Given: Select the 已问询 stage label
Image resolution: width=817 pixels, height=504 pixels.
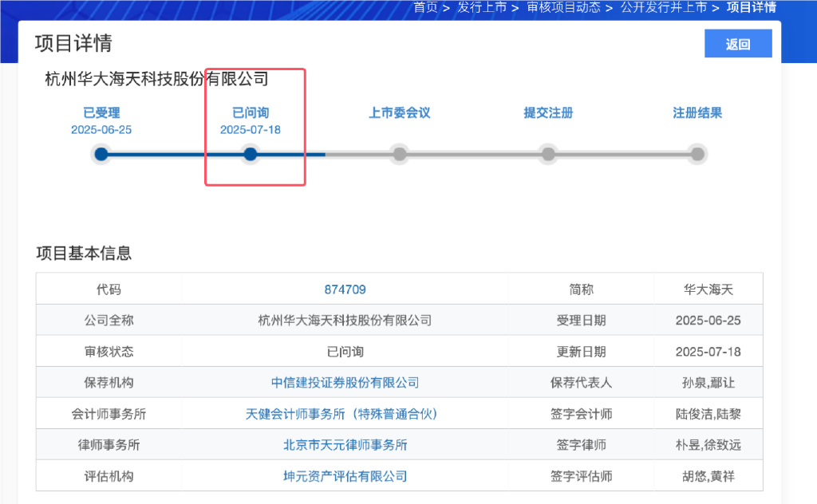Looking at the screenshot, I should [251, 113].
